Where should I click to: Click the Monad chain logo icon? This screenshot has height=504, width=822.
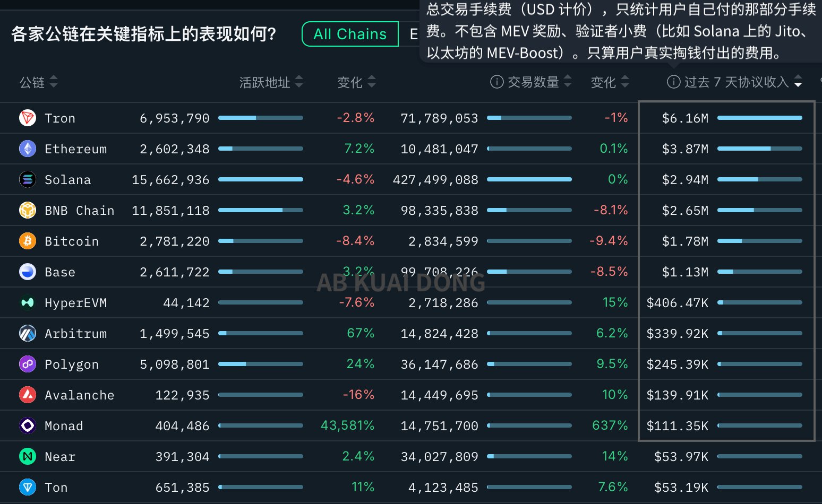click(28, 425)
